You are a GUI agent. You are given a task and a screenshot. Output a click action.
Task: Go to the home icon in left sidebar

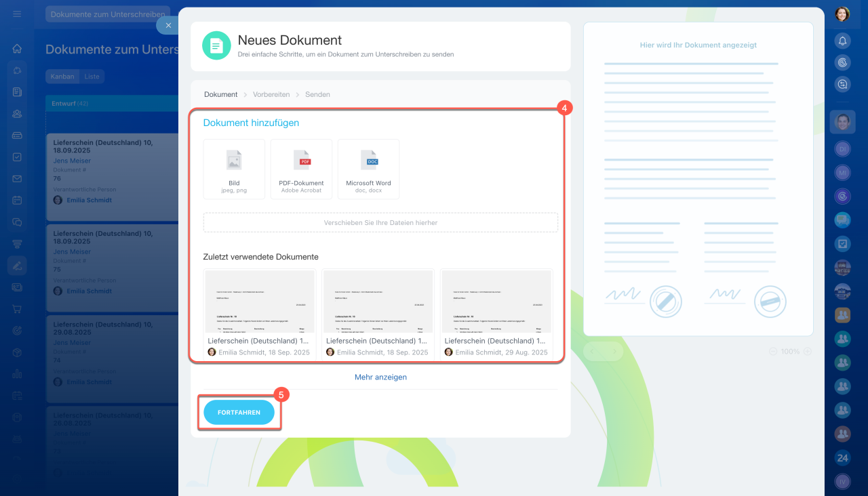click(x=17, y=49)
